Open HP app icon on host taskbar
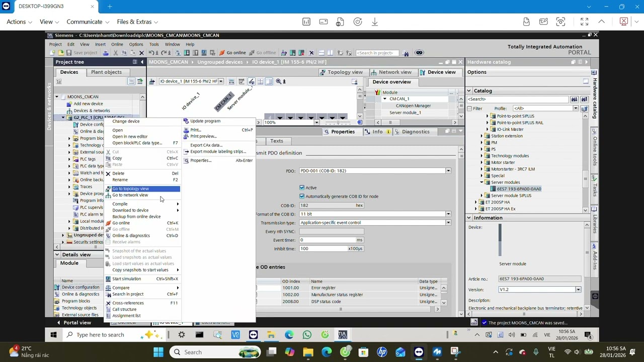The height and width of the screenshot is (362, 644). click(382, 352)
